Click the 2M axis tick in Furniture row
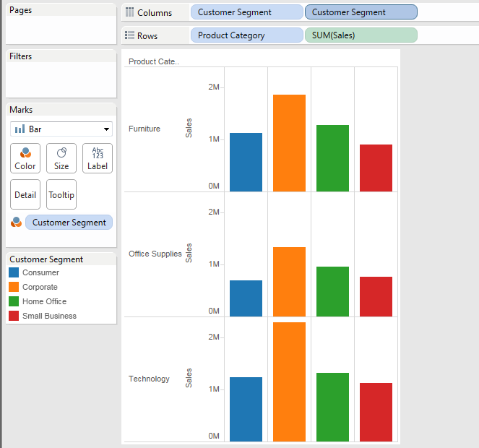 pyautogui.click(x=214, y=87)
